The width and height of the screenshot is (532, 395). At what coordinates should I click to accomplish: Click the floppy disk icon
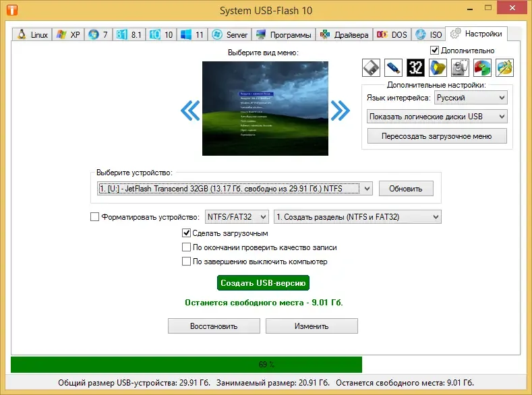372,67
